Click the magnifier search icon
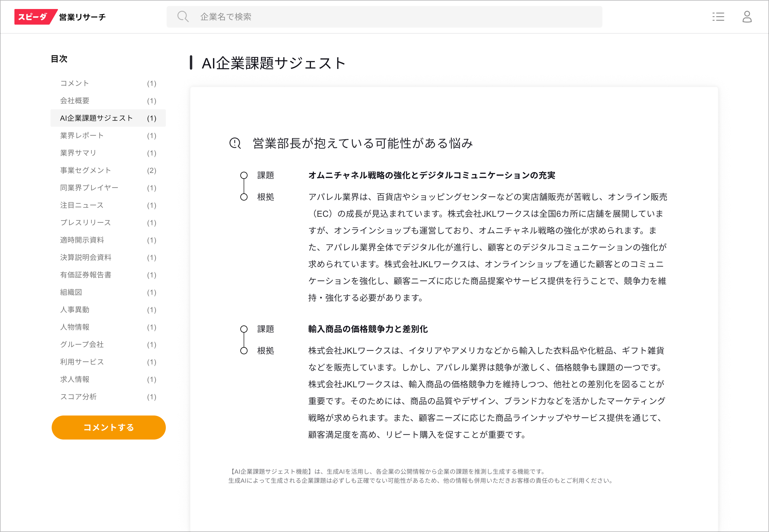Viewport: 769px width, 532px height. coord(183,17)
